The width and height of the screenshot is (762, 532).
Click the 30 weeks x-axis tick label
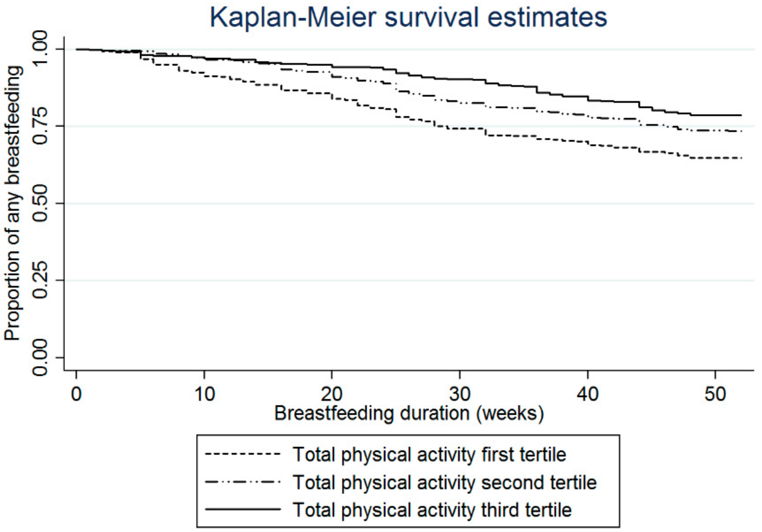(x=460, y=394)
